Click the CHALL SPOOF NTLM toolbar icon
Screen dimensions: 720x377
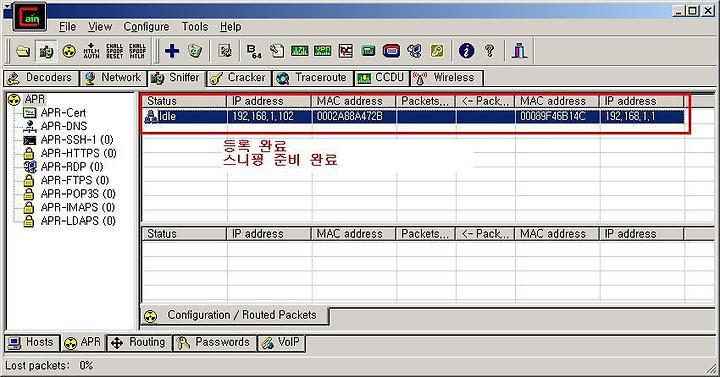click(x=137, y=51)
